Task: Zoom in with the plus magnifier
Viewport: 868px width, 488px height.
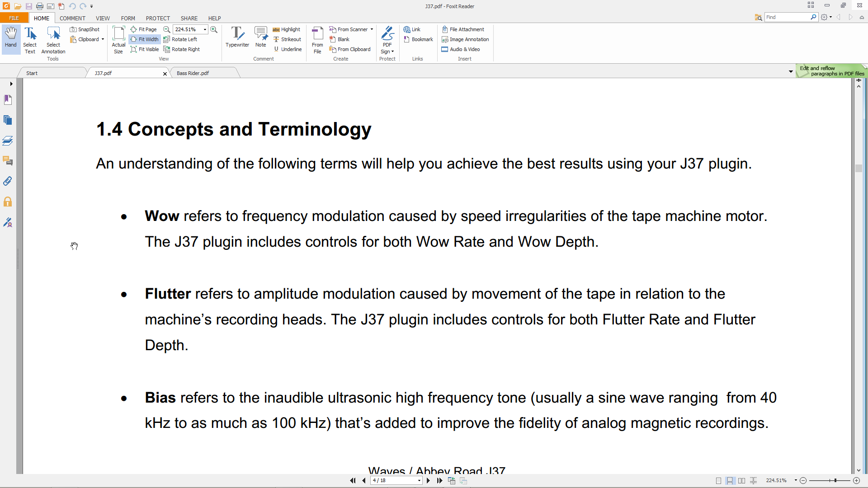Action: click(x=214, y=29)
